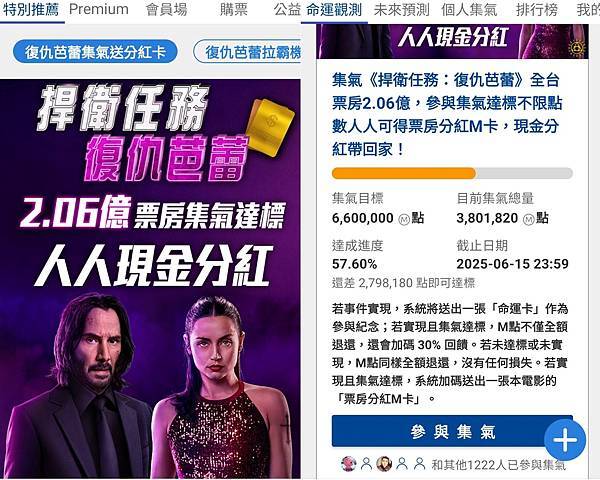
Task: Select the 購票 tab
Action: [x=234, y=10]
